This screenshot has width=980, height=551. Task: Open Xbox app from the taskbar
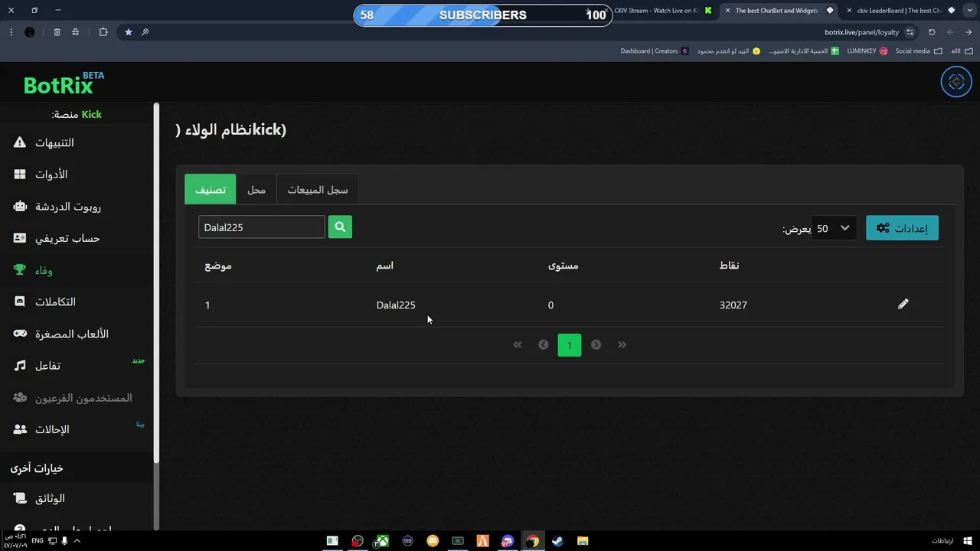(382, 541)
